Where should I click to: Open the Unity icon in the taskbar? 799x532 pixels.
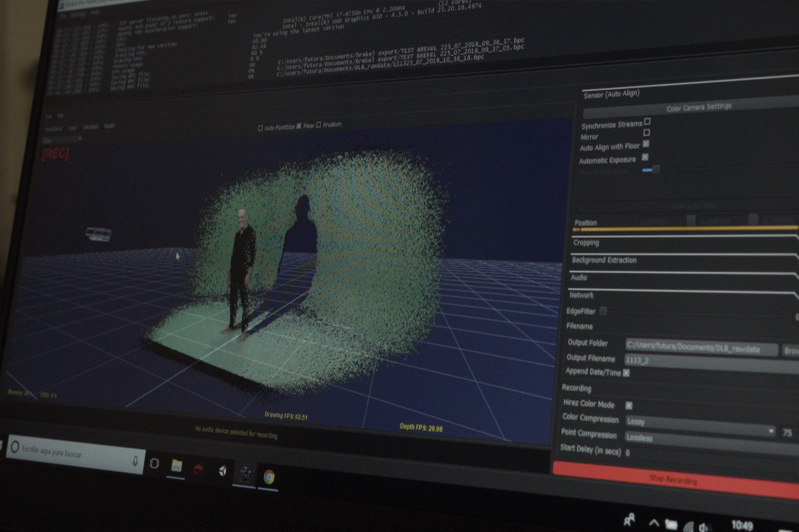coord(222,471)
